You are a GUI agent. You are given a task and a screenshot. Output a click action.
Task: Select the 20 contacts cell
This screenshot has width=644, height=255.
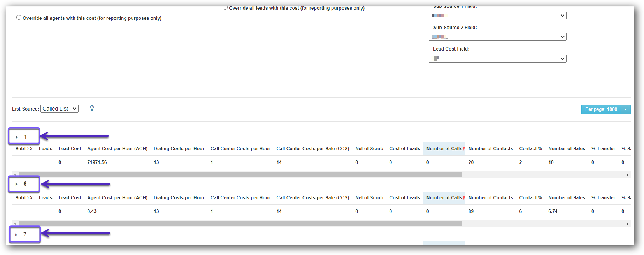click(x=471, y=162)
